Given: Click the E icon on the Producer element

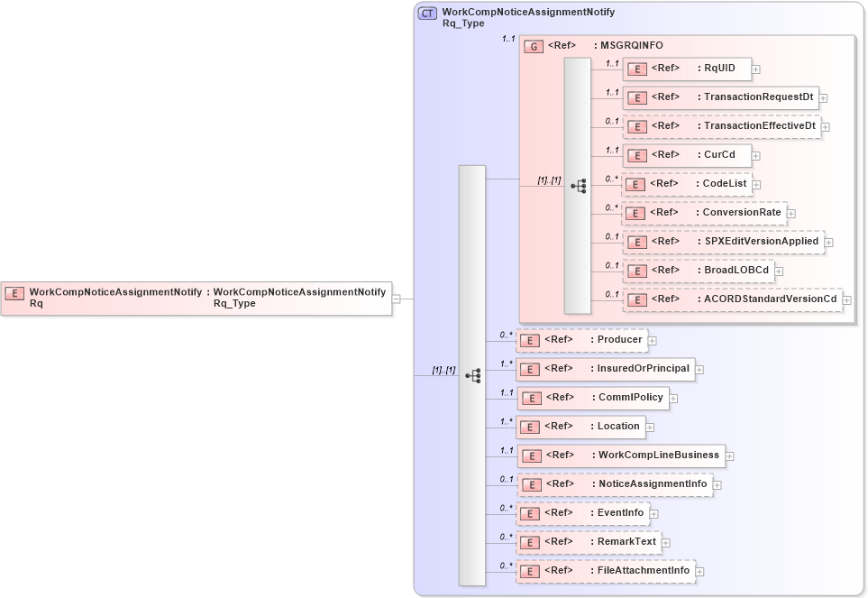Looking at the screenshot, I should coord(528,340).
